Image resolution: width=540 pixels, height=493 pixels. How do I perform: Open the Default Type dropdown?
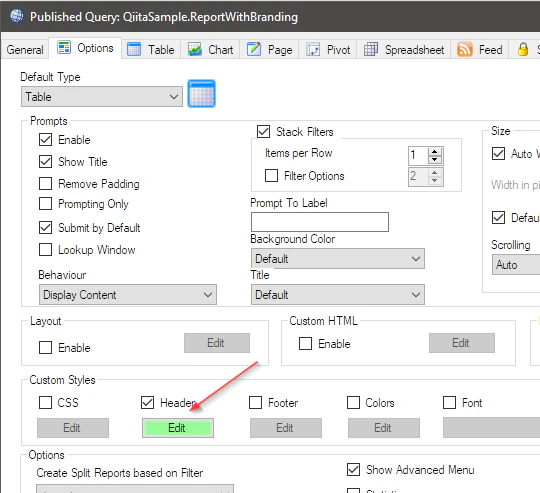tap(102, 97)
